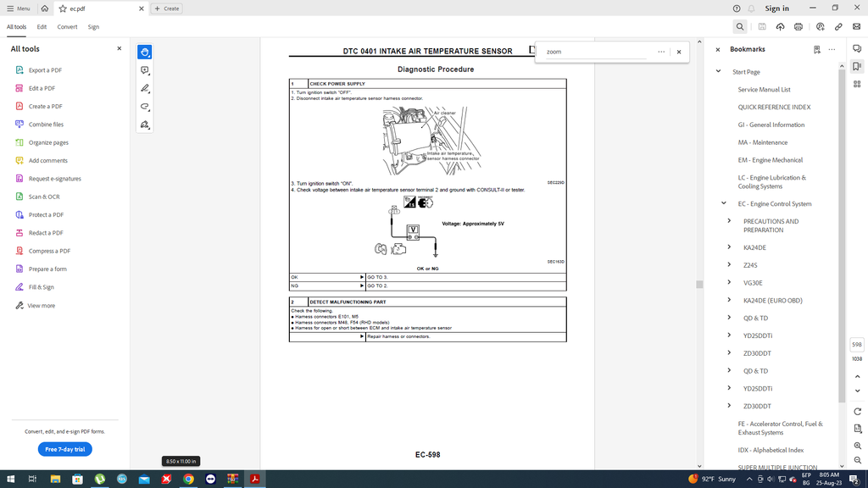Open the Compress a PDF tool

42,251
